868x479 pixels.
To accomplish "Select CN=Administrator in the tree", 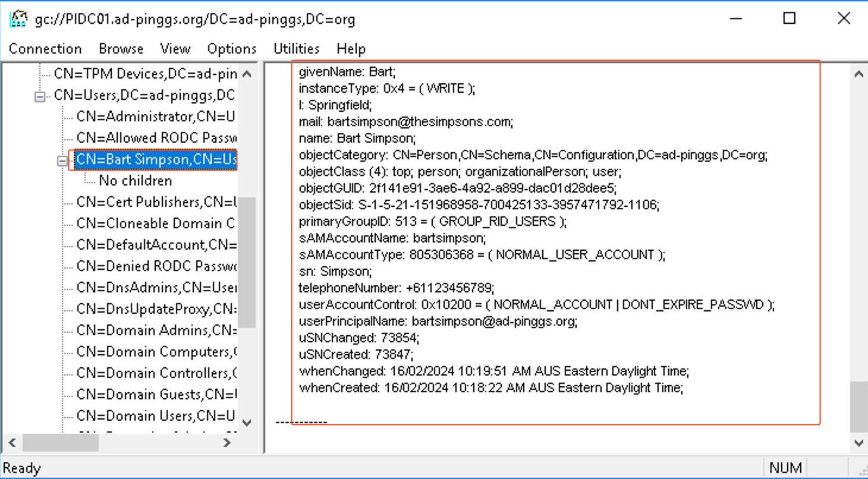I will (x=156, y=116).
